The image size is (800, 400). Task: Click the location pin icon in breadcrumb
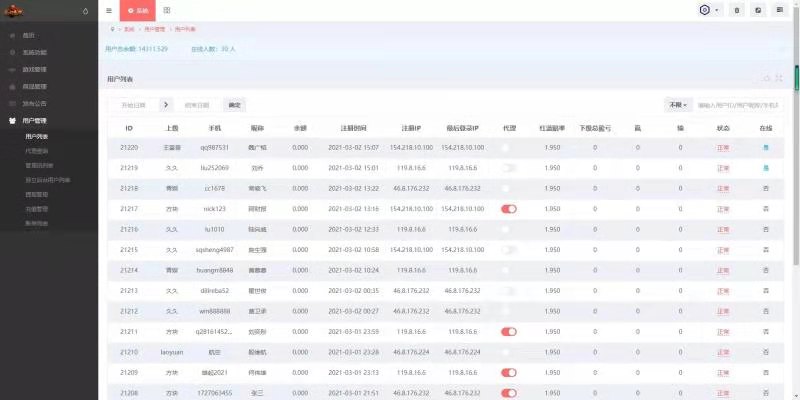tap(112, 31)
